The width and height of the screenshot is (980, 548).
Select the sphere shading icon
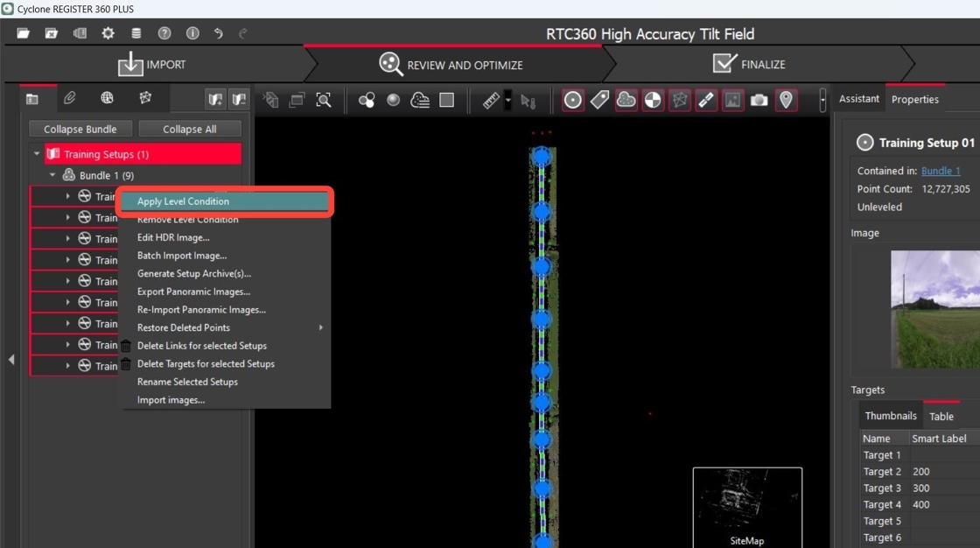[x=393, y=100]
